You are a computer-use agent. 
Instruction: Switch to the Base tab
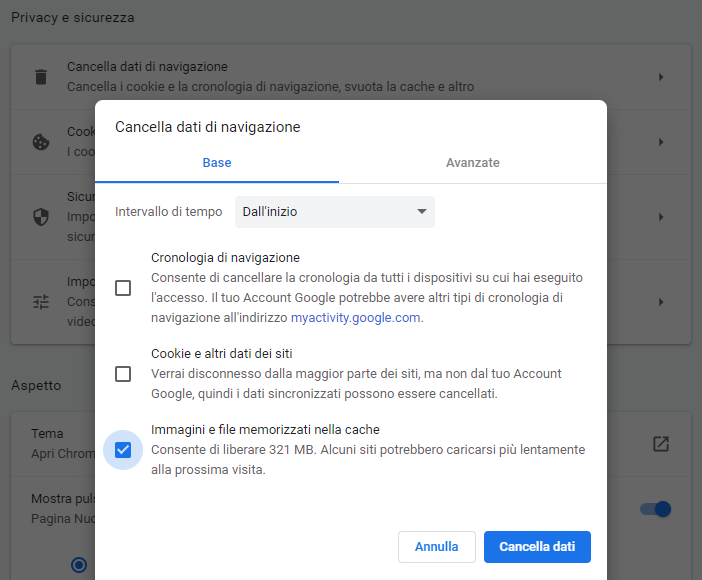coord(217,163)
